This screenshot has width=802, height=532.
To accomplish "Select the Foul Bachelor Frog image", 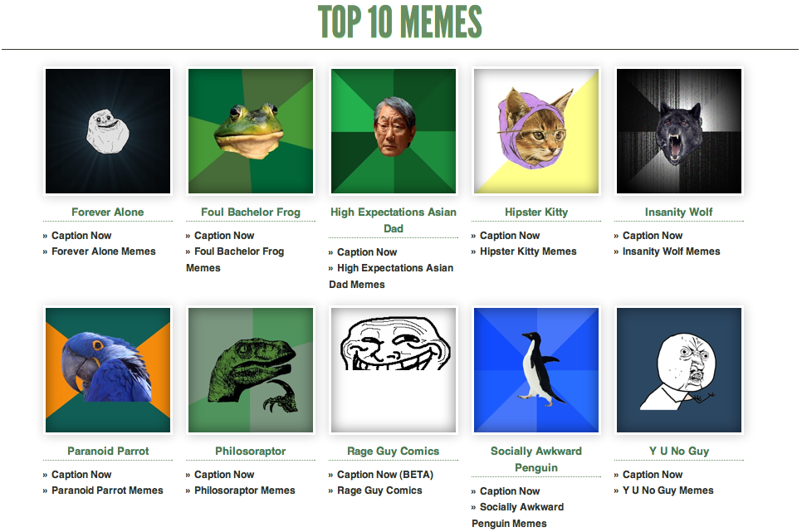I will click(251, 131).
